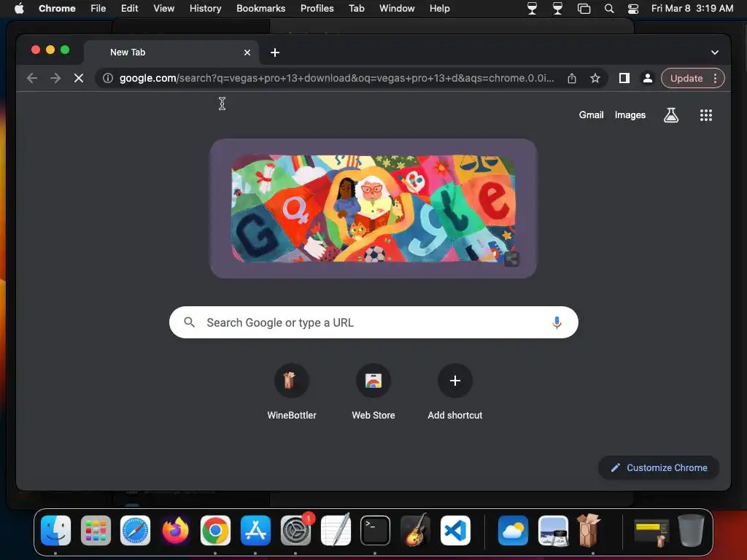Image resolution: width=747 pixels, height=560 pixels.
Task: Click the address bar URL
Action: [x=336, y=78]
